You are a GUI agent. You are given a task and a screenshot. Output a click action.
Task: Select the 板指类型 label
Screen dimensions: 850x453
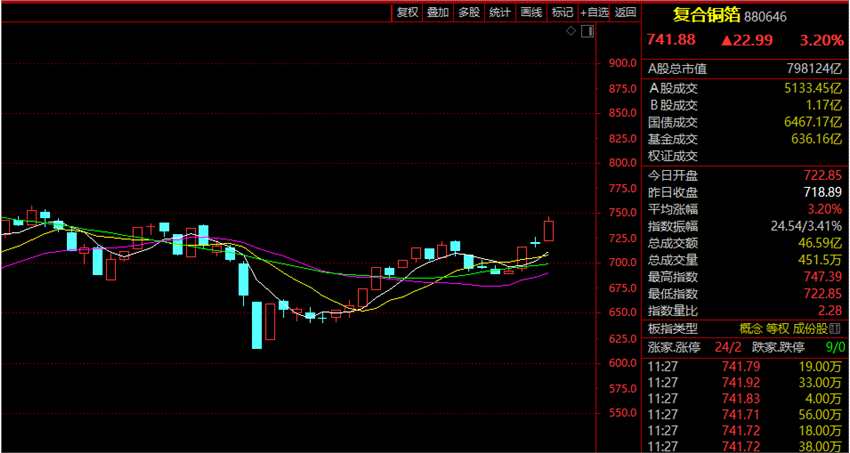coord(673,328)
